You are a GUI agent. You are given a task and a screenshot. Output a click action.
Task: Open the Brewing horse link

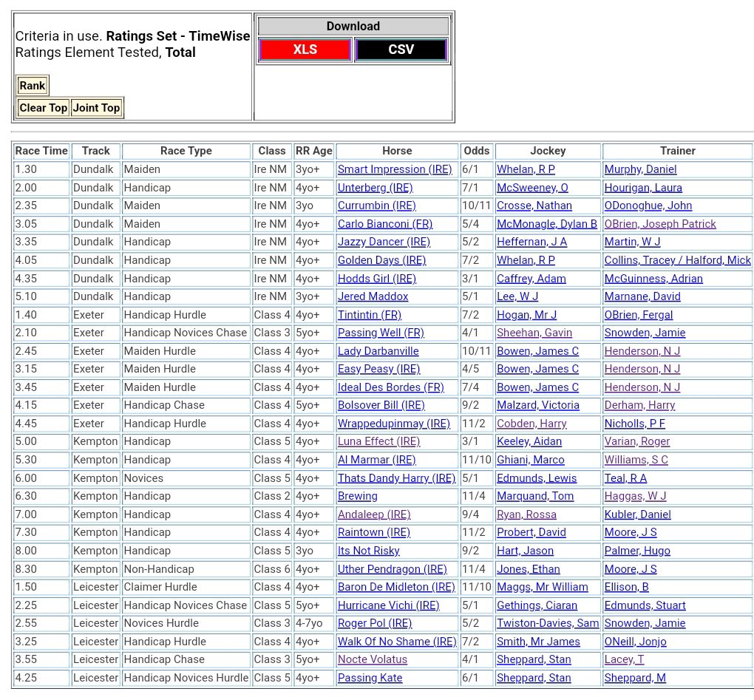click(357, 496)
